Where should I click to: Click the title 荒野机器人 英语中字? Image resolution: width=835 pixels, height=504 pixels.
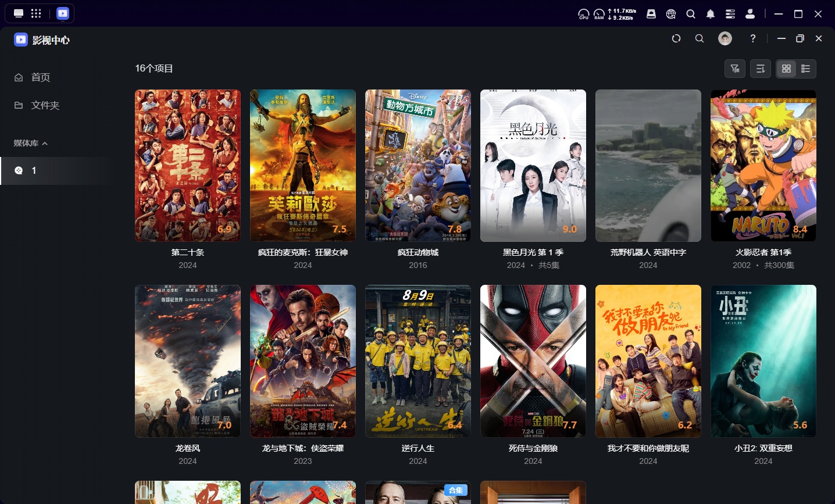point(648,252)
